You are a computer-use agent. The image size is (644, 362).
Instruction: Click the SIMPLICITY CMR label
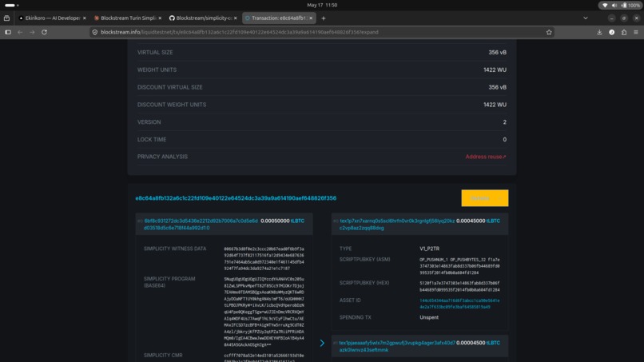[163, 355]
